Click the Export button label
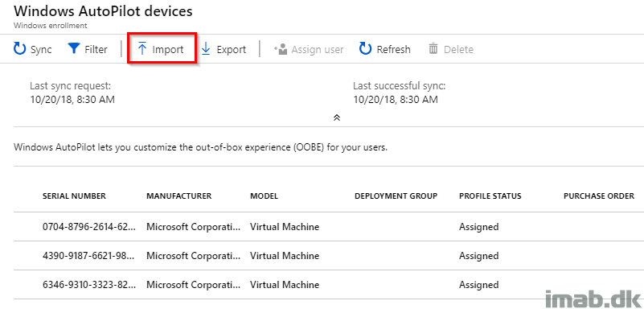This screenshot has width=644, height=309. point(232,50)
